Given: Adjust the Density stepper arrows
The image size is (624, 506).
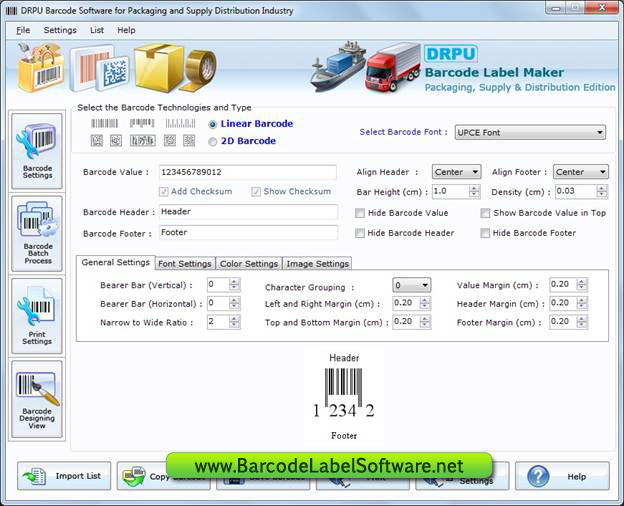Looking at the screenshot, I should (602, 191).
